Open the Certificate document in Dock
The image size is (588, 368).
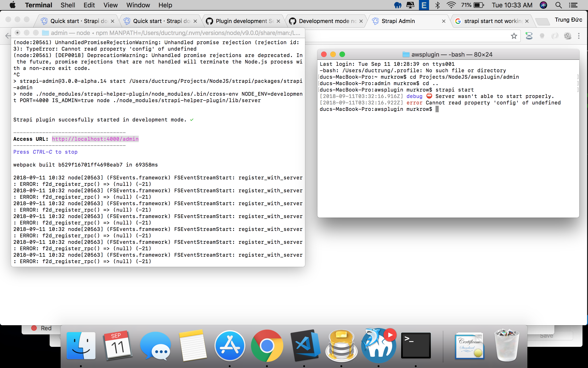click(x=469, y=346)
